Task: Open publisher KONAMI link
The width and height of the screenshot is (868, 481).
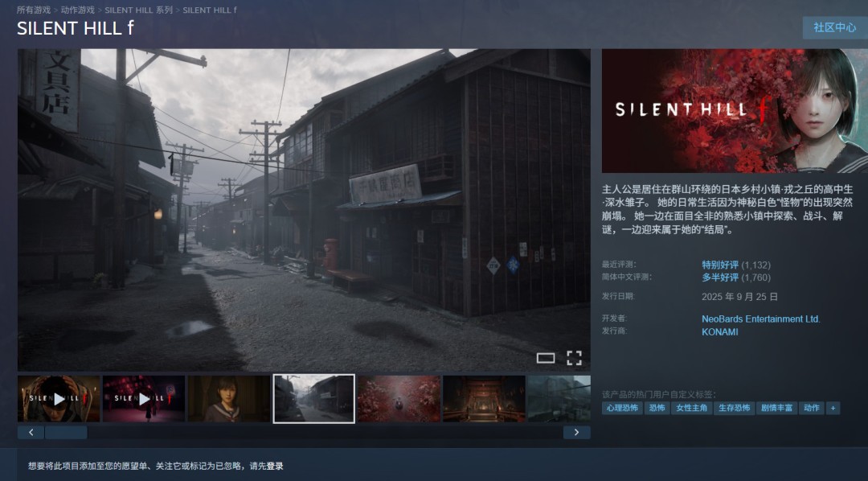Action: pos(719,331)
